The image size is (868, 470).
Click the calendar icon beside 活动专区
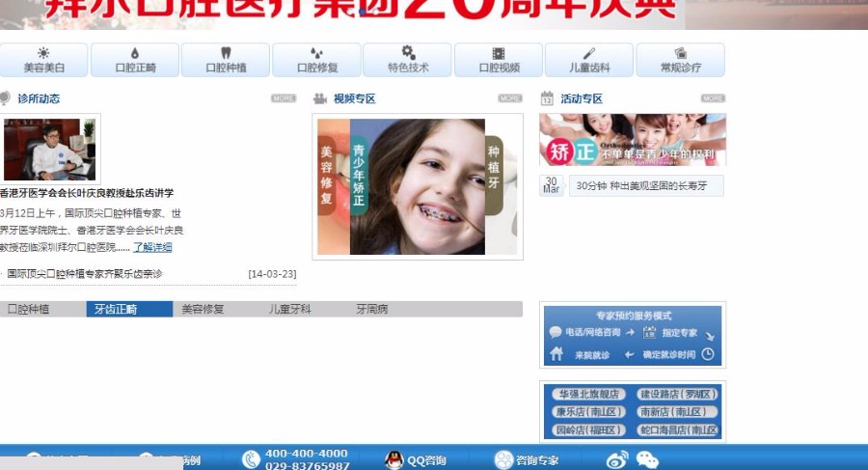[547, 98]
